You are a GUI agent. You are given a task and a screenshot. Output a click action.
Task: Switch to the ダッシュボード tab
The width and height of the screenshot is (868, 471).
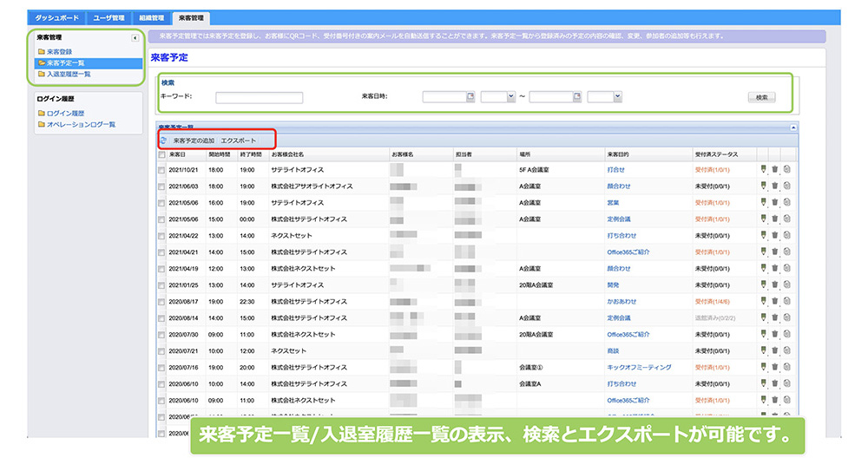tap(56, 17)
